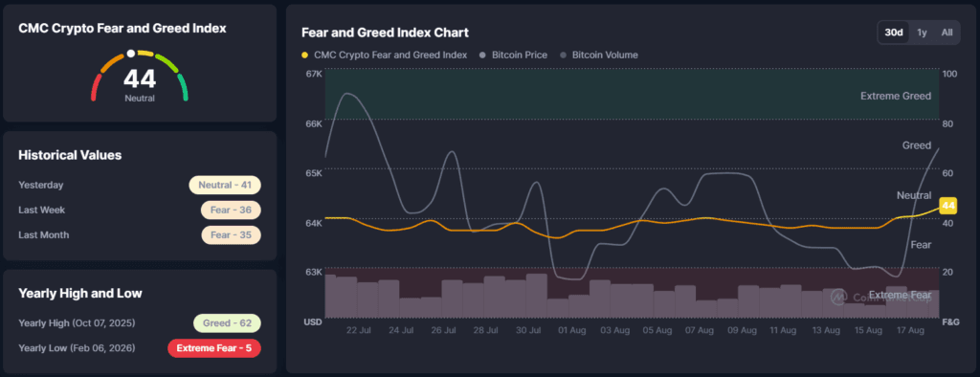This screenshot has width=980, height=377.
Task: Click the gauge value 44
Action: (140, 79)
